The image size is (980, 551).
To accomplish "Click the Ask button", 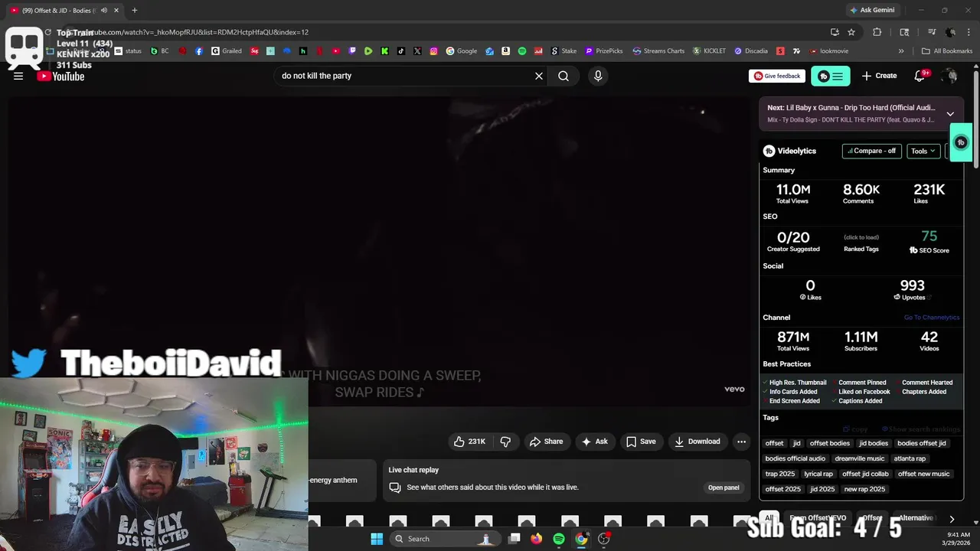I will 595,442.
